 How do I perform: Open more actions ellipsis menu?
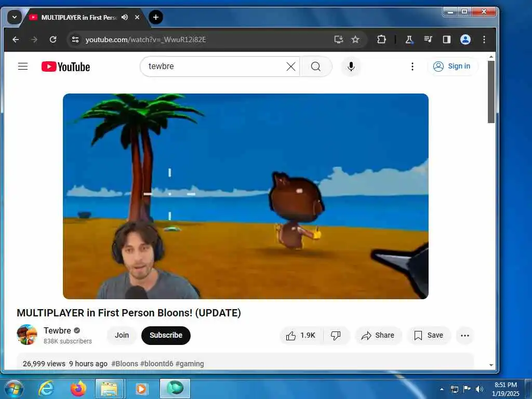(465, 336)
